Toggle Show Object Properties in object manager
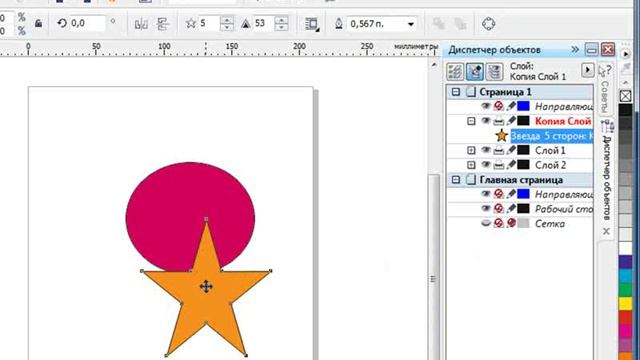Image resolution: width=640 pixels, height=360 pixels. [455, 72]
